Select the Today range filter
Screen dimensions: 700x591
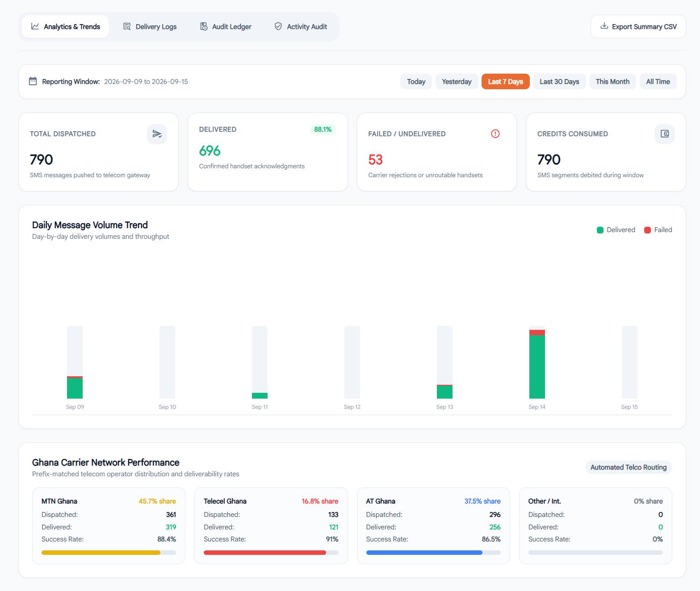pos(416,82)
